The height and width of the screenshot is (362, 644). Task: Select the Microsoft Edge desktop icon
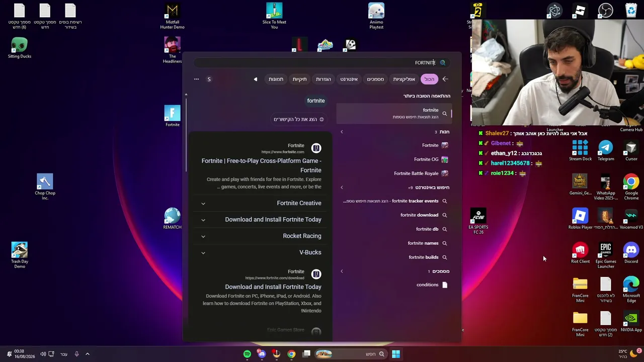pos(631,290)
